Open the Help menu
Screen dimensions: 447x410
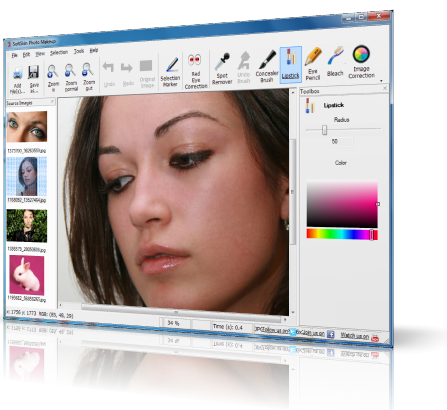point(94,50)
